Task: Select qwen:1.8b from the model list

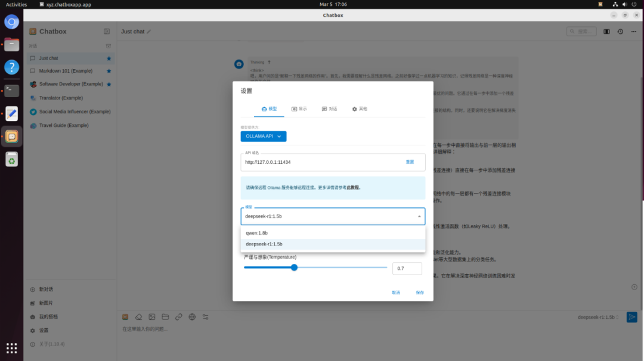Action: coord(333,233)
